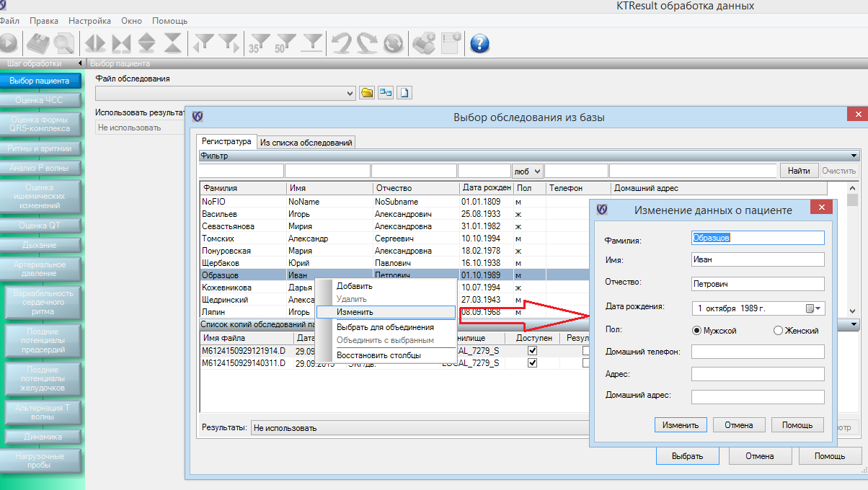The width and height of the screenshot is (868, 490).
Task: Click app logo in patient edit dialog title
Action: pos(602,210)
